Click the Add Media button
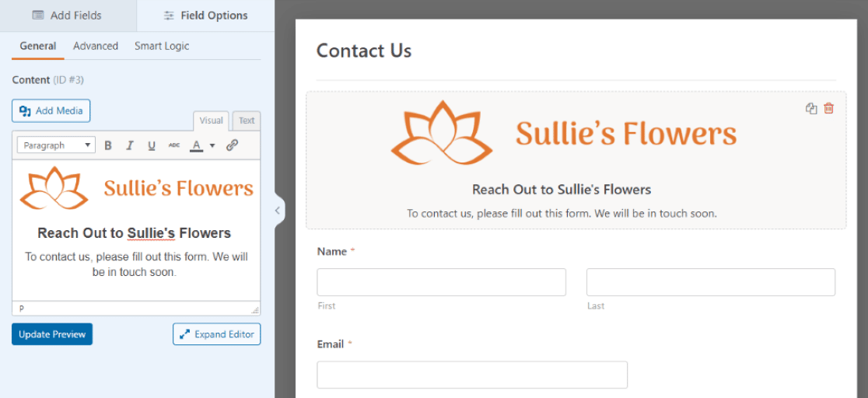Image resolution: width=868 pixels, height=398 pixels. coord(51,111)
